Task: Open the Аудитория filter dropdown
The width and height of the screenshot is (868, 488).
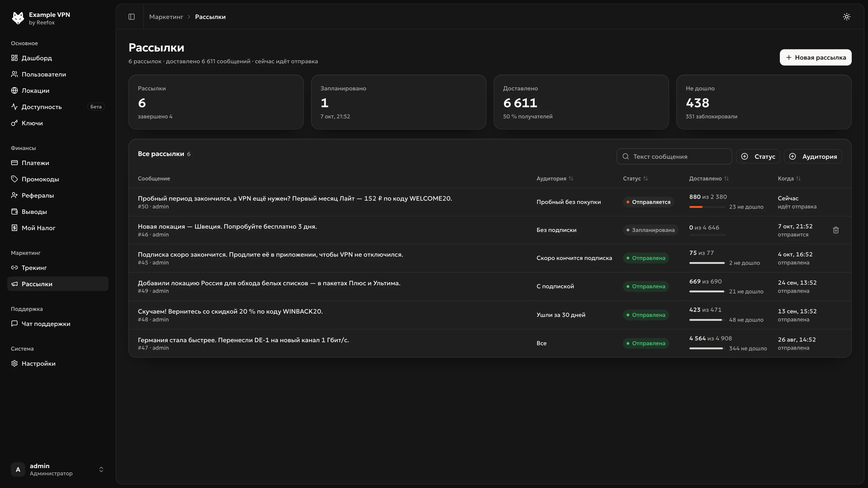Action: tap(813, 157)
